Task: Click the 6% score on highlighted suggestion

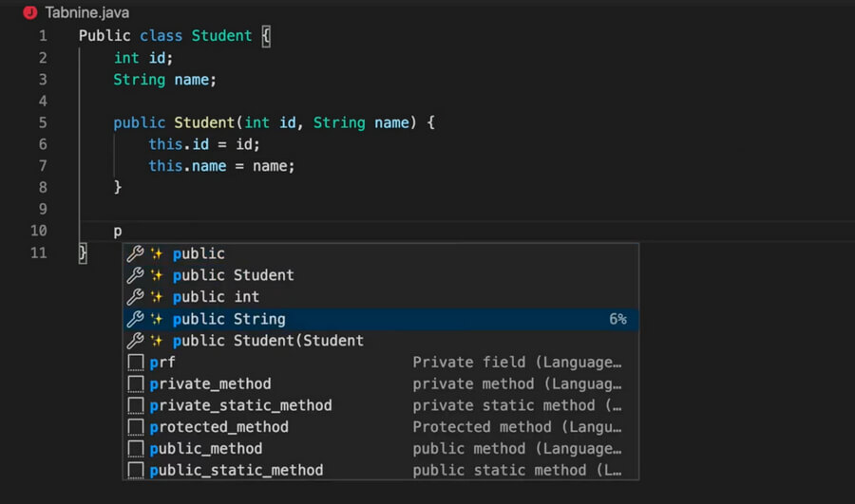Action: 617,319
